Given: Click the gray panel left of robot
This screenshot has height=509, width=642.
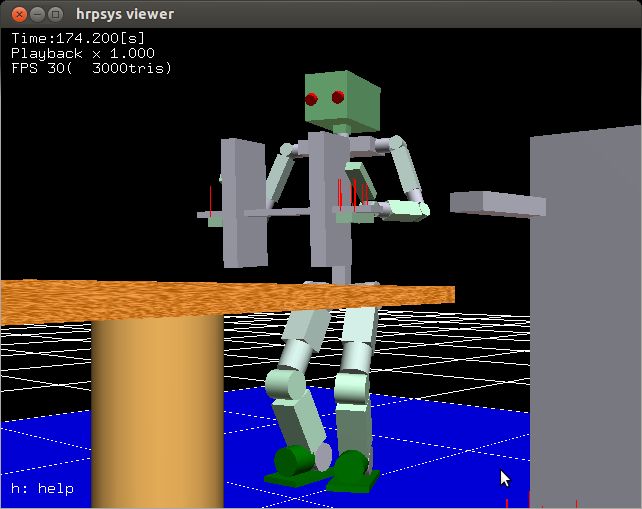Looking at the screenshot, I should 242,205.
